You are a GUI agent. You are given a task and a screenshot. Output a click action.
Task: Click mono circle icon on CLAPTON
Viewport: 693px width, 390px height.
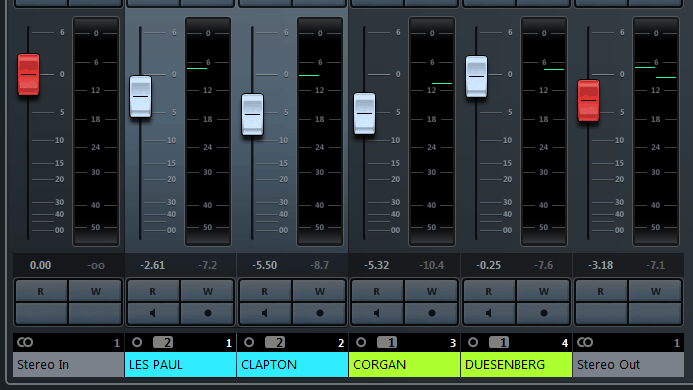[x=249, y=342]
